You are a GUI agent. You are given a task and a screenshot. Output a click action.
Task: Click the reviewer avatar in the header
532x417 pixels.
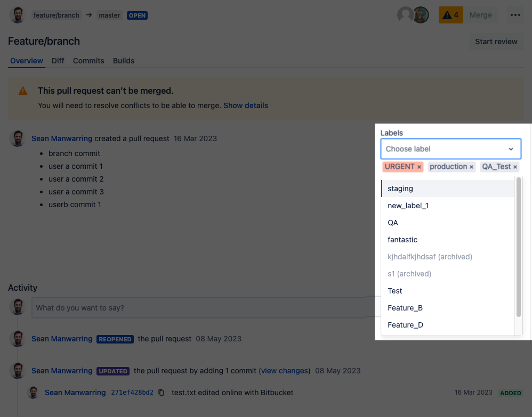[x=421, y=15]
